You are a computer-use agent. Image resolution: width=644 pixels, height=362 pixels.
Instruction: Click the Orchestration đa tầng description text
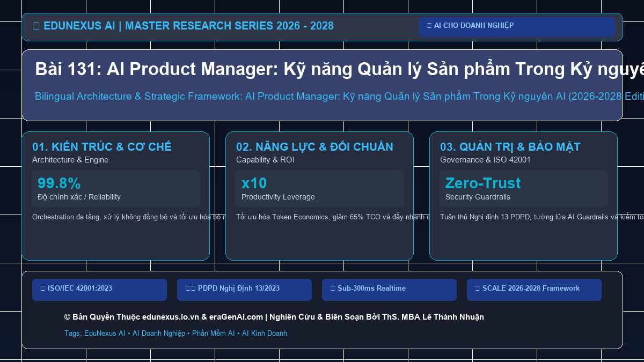129,217
